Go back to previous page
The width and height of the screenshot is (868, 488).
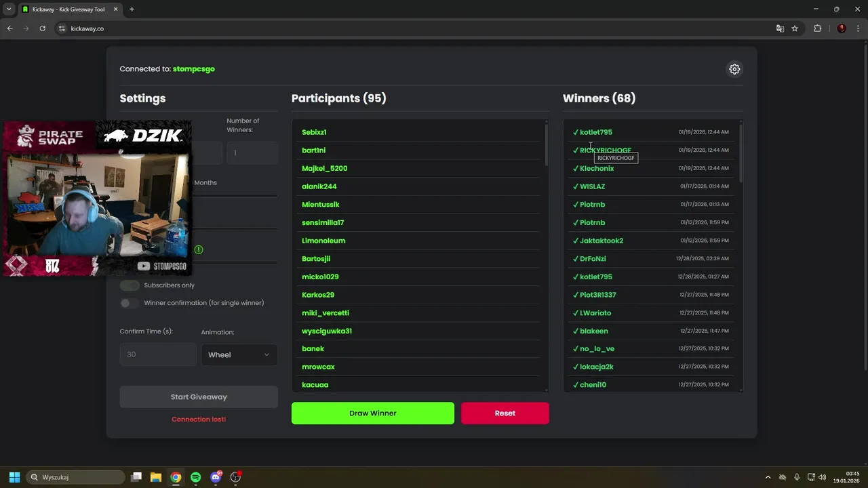point(9,28)
